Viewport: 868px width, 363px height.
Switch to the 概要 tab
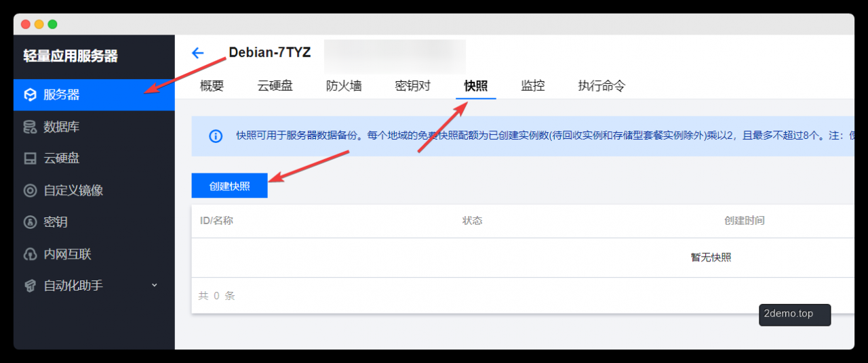click(x=212, y=86)
